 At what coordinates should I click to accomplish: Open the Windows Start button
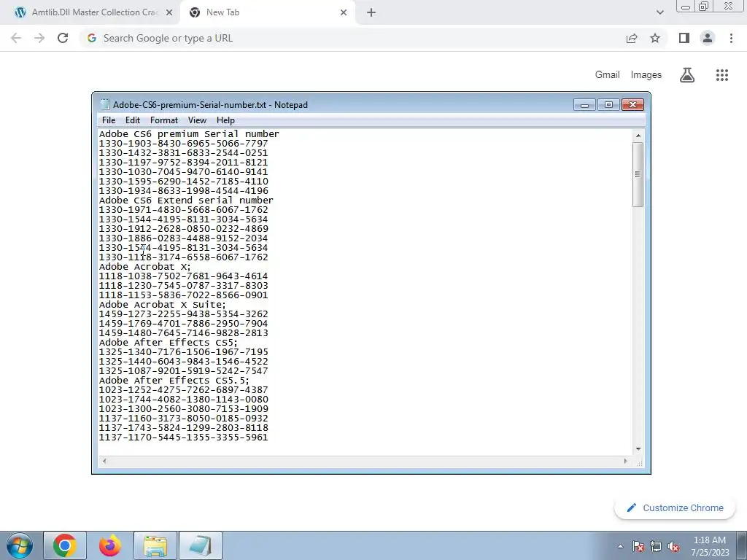[20, 545]
